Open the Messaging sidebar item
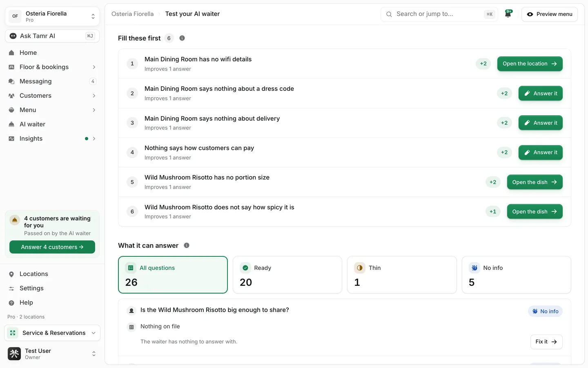 click(x=52, y=81)
